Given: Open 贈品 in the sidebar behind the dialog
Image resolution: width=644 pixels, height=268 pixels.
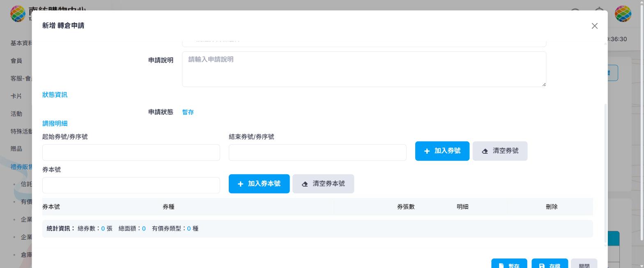Looking at the screenshot, I should tap(16, 149).
